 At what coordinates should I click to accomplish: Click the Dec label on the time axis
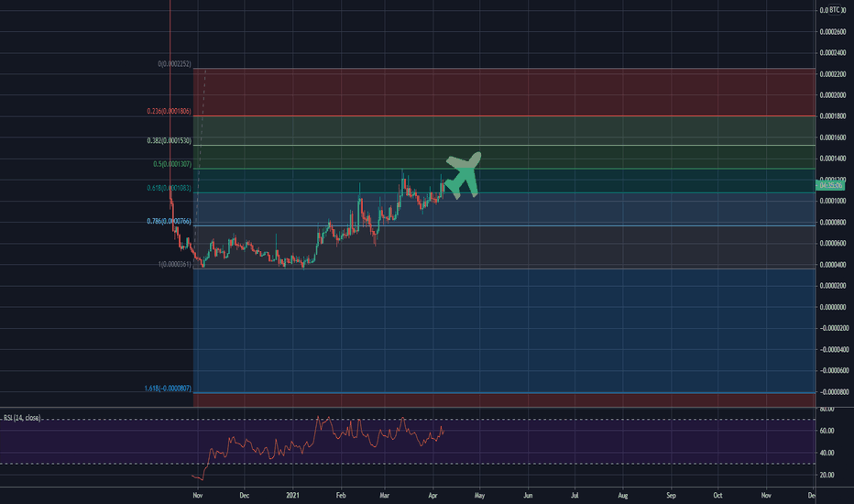244,495
